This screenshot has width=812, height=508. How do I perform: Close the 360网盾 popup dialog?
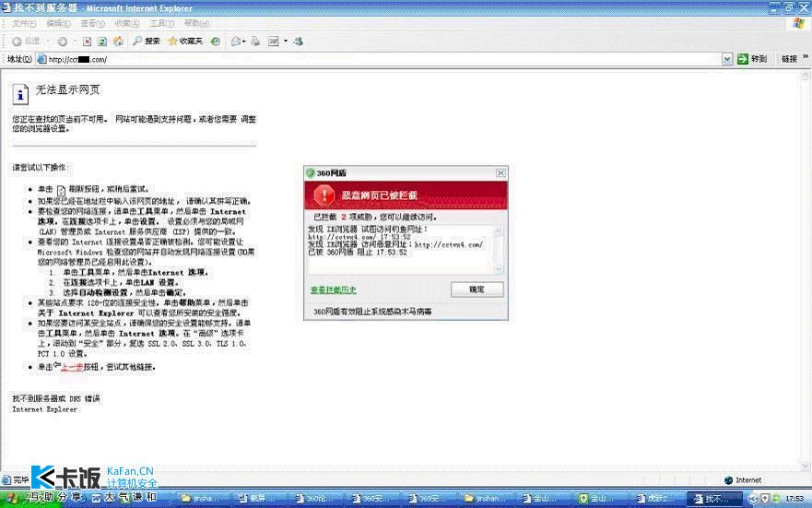coord(500,173)
